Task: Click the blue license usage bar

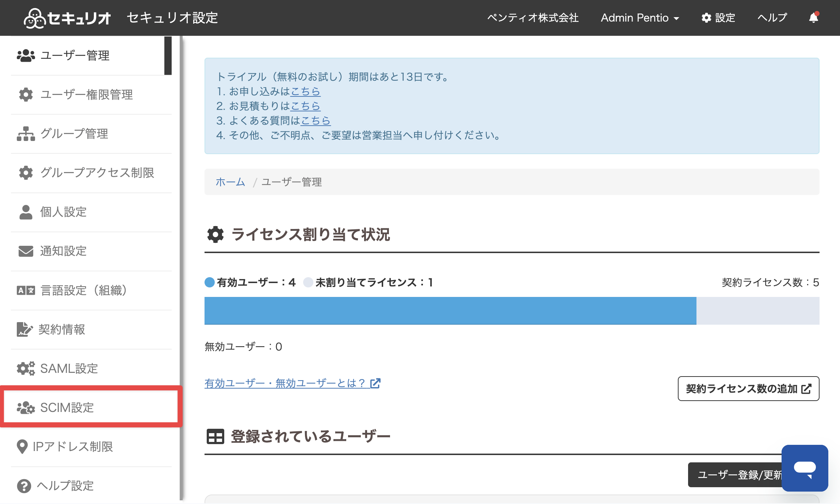Action: (450, 310)
